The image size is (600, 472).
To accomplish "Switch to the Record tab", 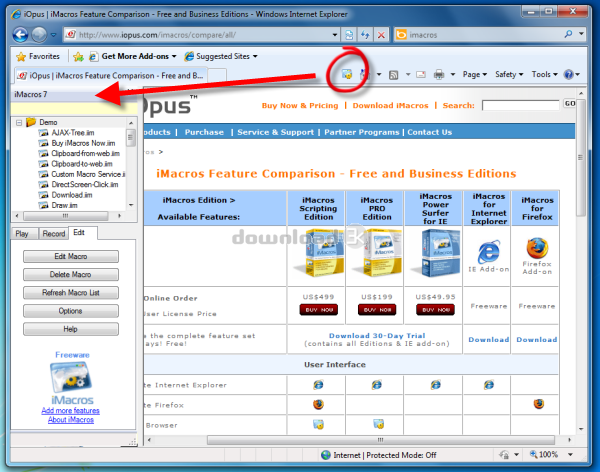I will coord(54,234).
